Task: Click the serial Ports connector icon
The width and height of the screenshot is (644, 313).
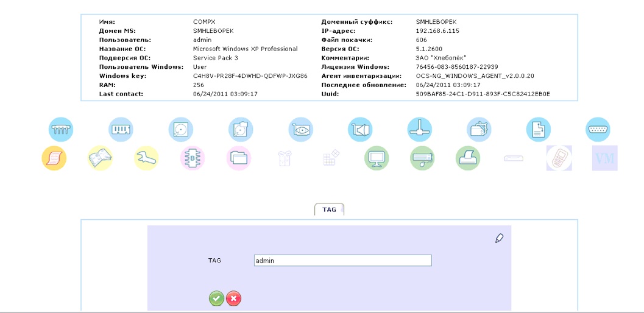Action: (598, 130)
